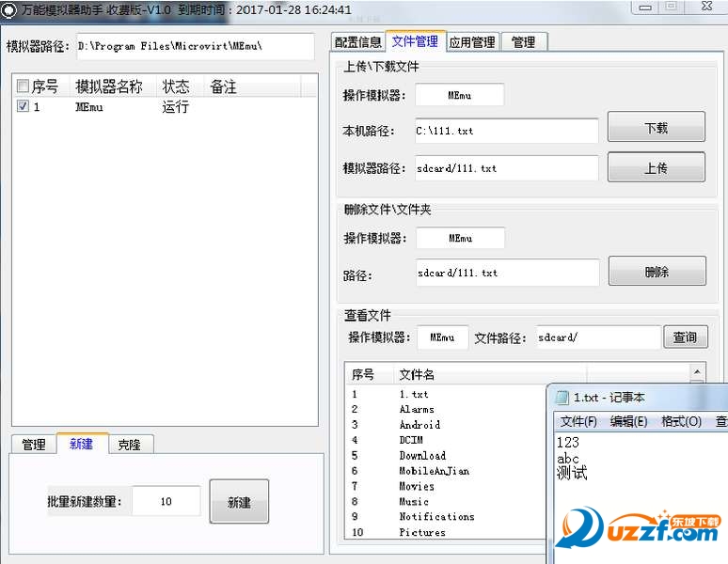Click the Notepad icon of 1.txt window

pos(562,398)
